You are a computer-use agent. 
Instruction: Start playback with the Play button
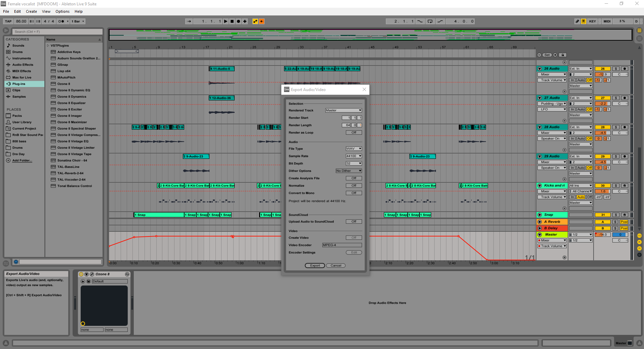pos(226,21)
